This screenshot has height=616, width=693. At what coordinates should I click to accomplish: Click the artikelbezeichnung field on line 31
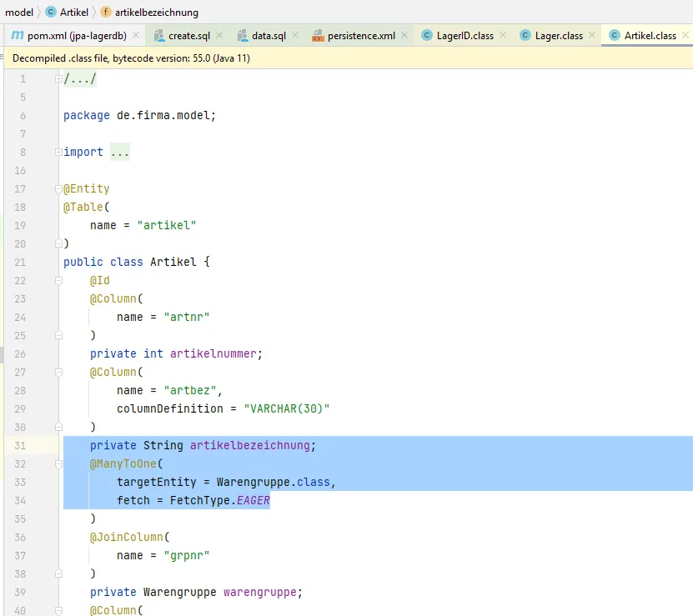(249, 445)
